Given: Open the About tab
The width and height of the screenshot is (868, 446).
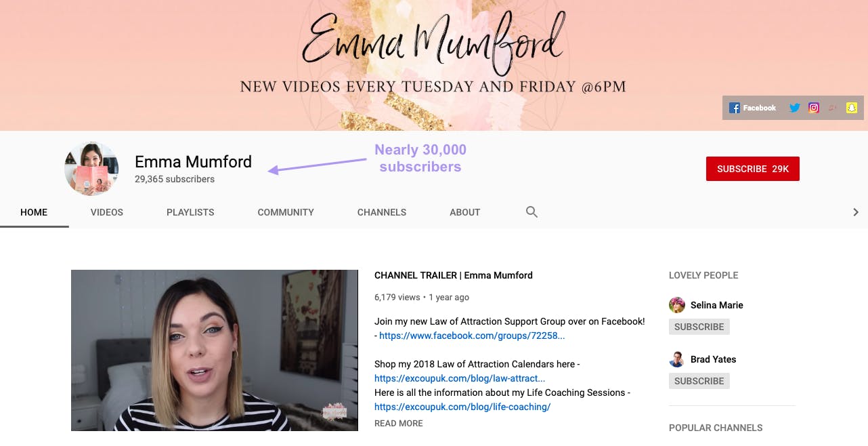Looking at the screenshot, I should tap(465, 212).
